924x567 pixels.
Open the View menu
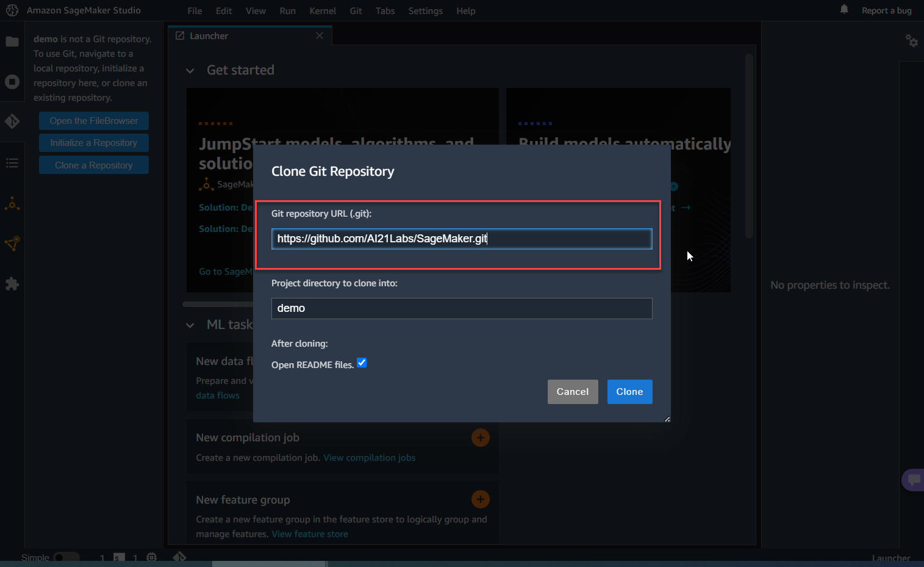pos(256,11)
